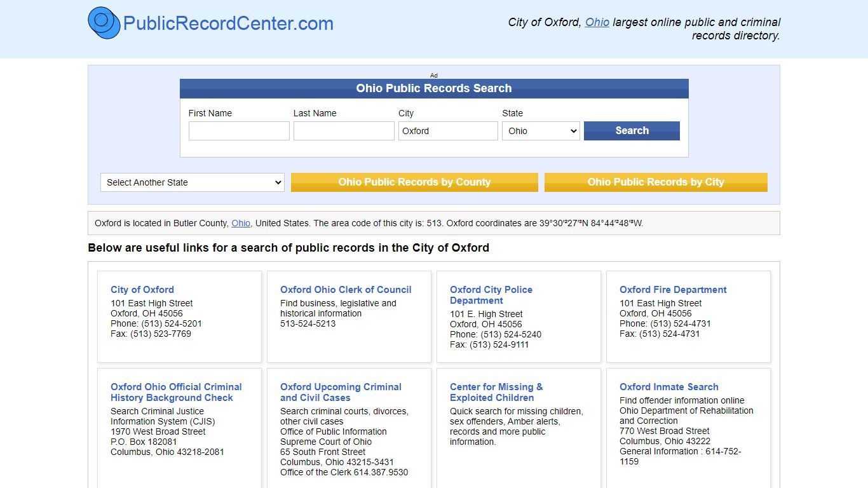This screenshot has height=488, width=868.
Task: Click the 770 West Broad Street address
Action: (664, 431)
